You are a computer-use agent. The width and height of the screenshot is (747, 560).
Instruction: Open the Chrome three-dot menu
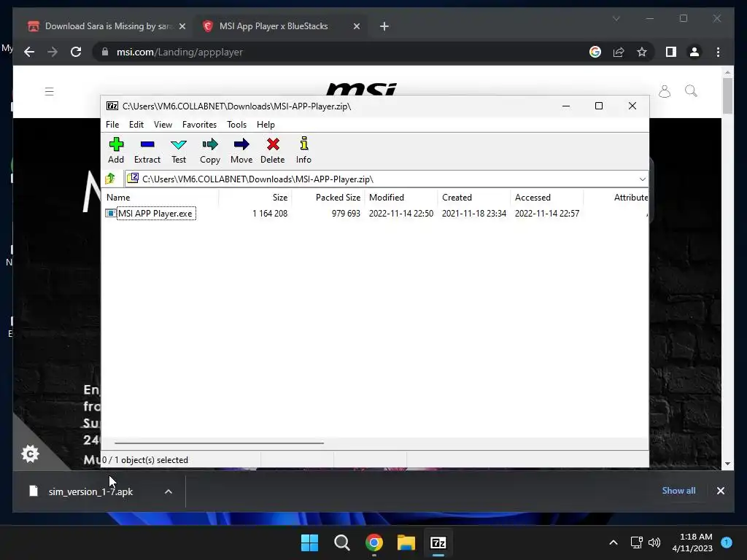(718, 52)
